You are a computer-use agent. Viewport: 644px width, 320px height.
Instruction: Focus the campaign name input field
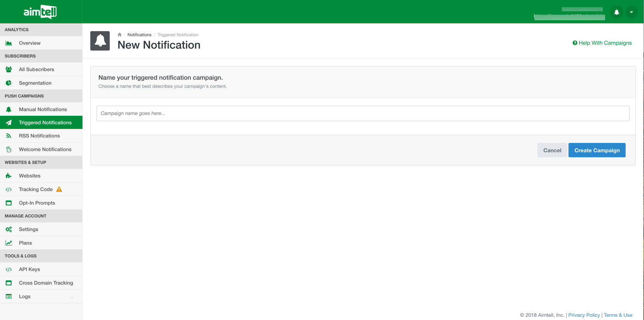(362, 113)
